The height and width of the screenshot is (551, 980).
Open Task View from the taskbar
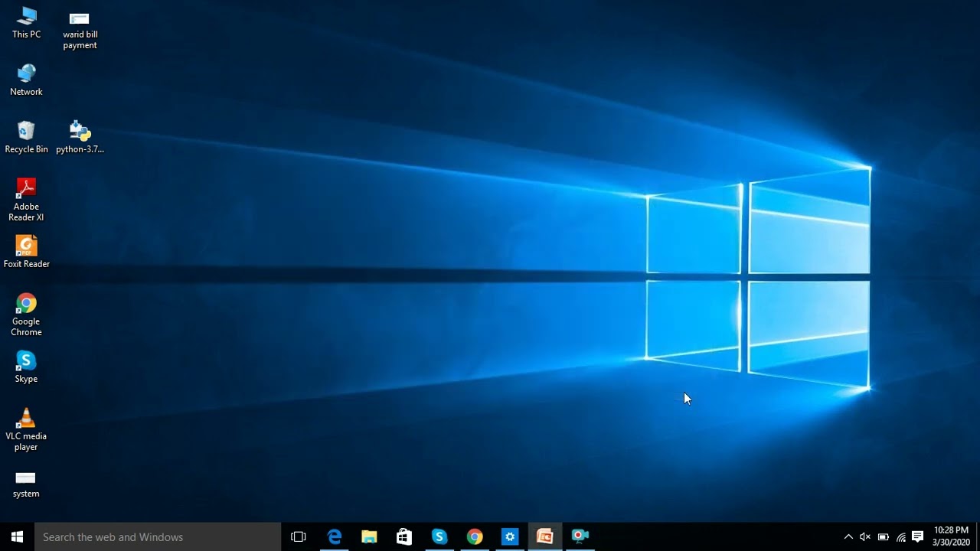pos(299,536)
